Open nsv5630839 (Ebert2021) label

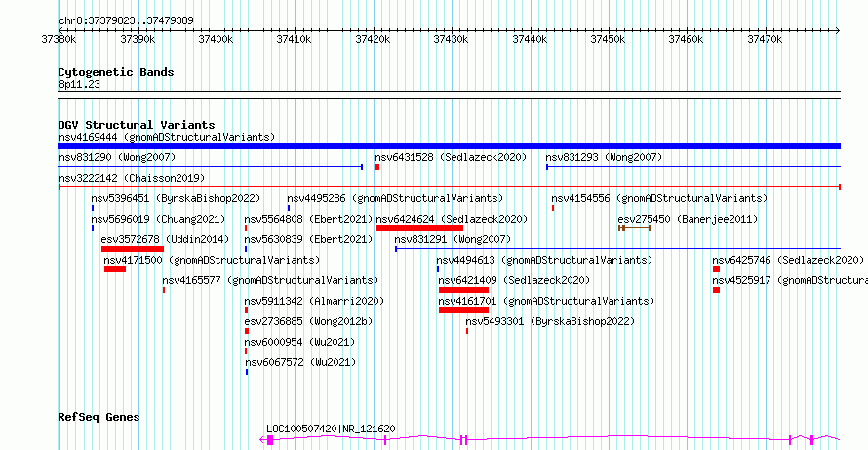point(308,239)
